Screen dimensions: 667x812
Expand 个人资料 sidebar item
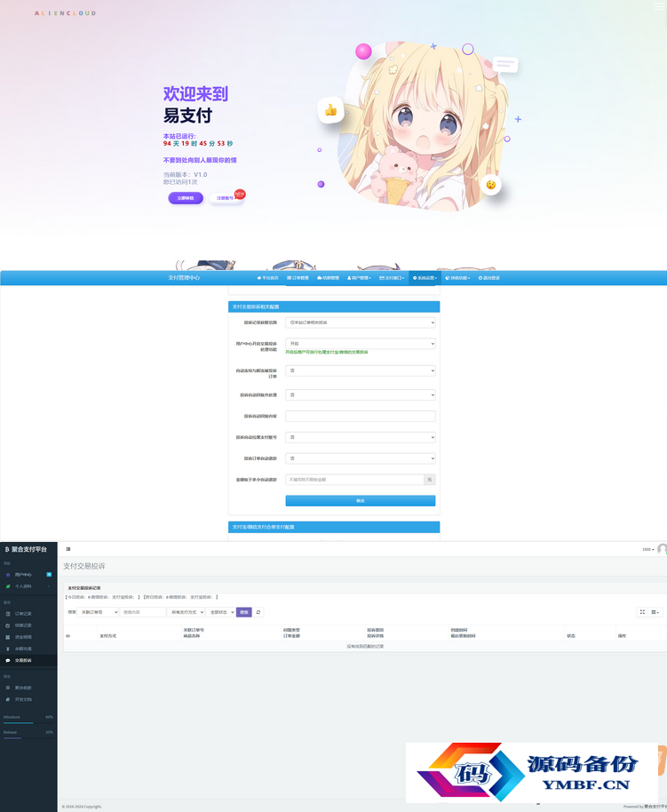(x=28, y=586)
